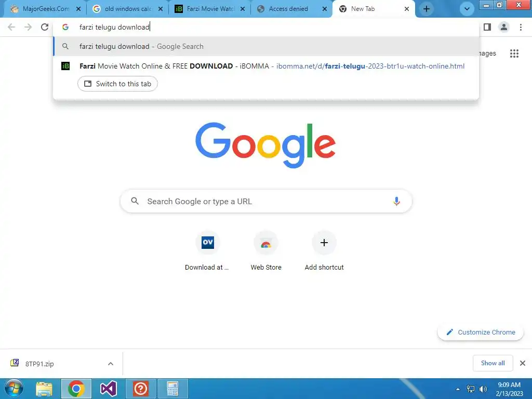
Task: Click Show all downloads button
Action: coord(493,363)
